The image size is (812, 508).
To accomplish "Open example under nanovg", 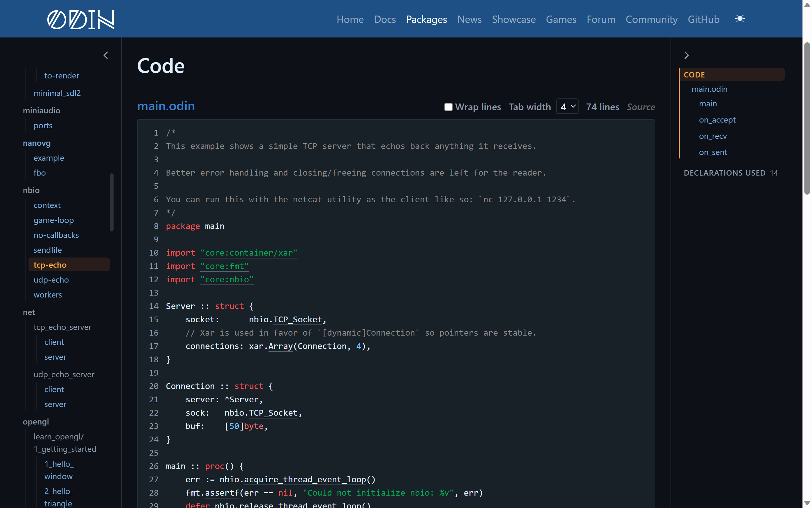I will pyautogui.click(x=49, y=158).
